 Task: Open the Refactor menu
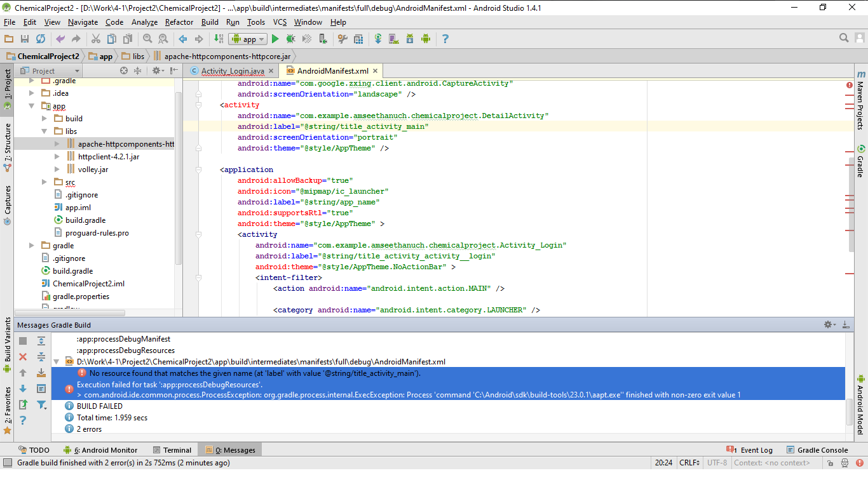pos(179,22)
